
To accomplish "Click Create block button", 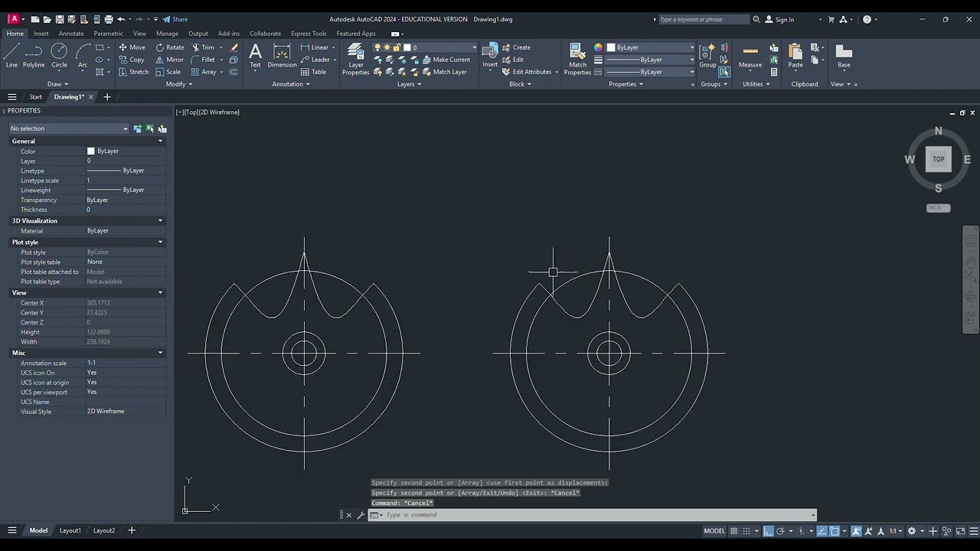I will point(516,47).
